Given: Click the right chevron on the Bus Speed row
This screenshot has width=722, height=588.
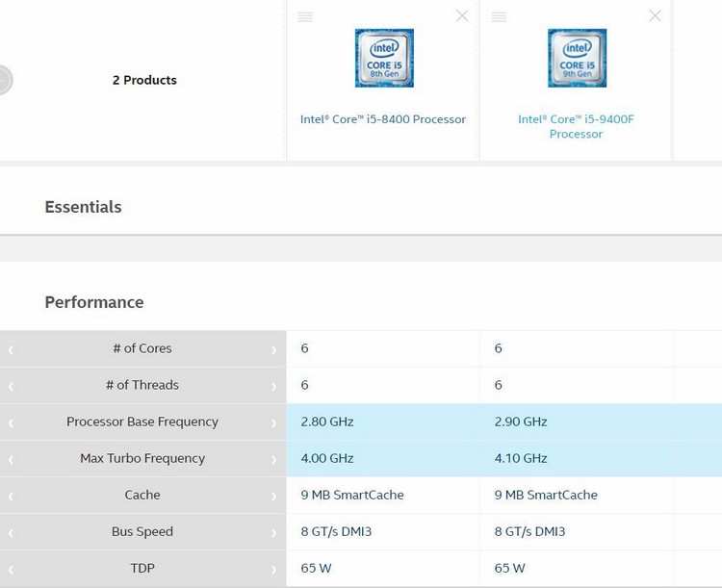Looking at the screenshot, I should point(273,533).
